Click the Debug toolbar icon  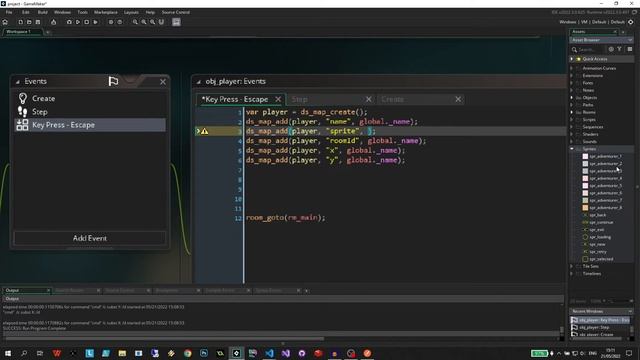69,22
